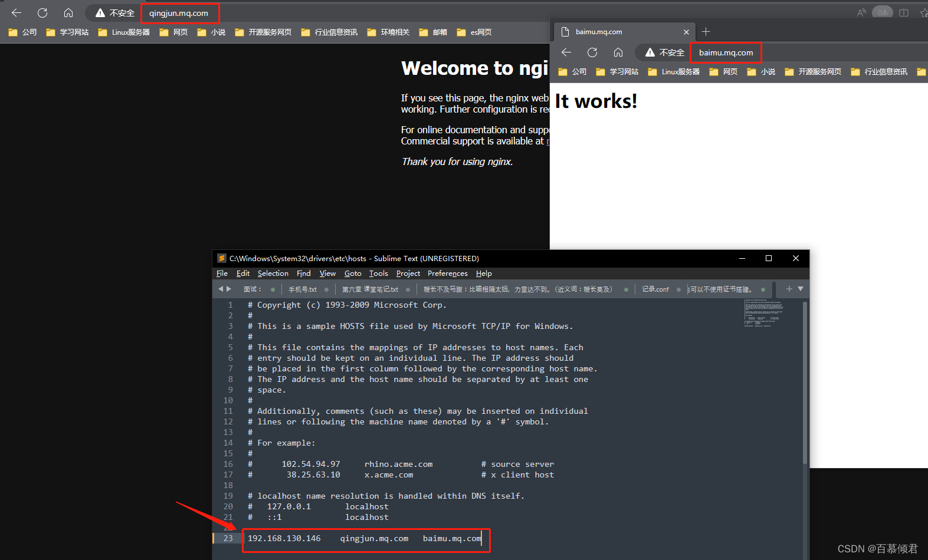This screenshot has height=560, width=928.
Task: Open the 环境相关 bookmark folder in the left browser
Action: pos(388,32)
